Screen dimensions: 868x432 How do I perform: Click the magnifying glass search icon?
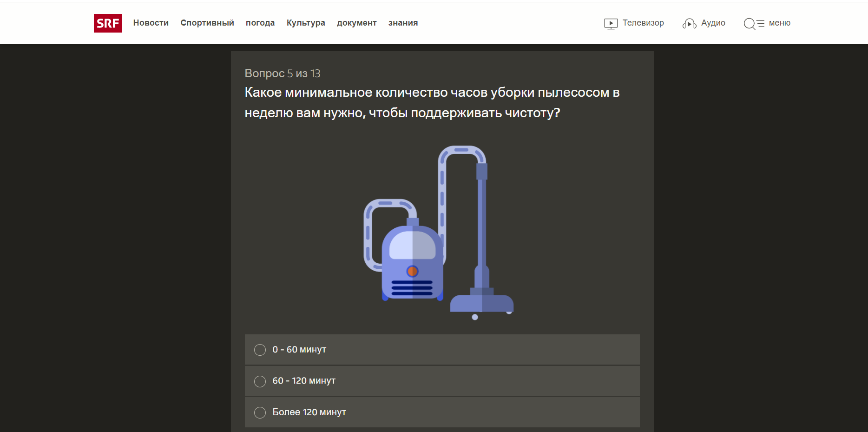pos(749,24)
